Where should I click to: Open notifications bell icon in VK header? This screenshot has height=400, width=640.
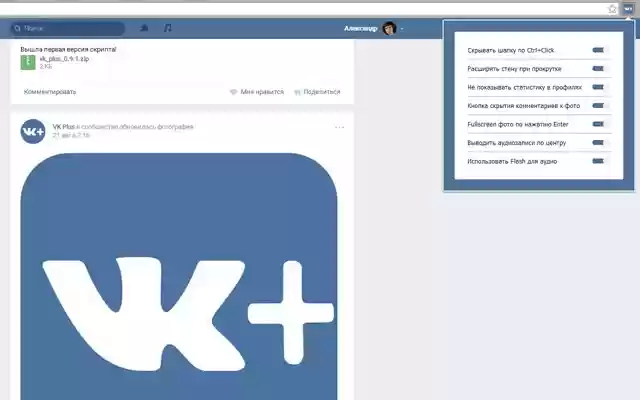click(144, 28)
